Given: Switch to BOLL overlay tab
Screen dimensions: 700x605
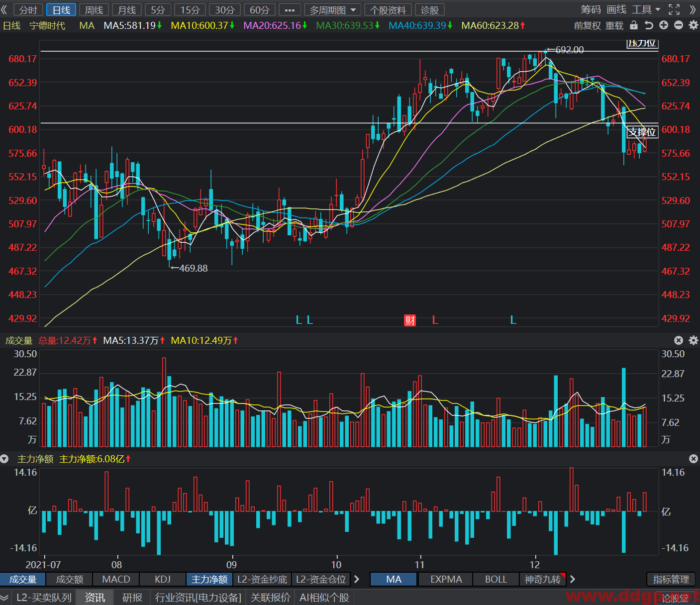Looking at the screenshot, I should pyautogui.click(x=496, y=579).
